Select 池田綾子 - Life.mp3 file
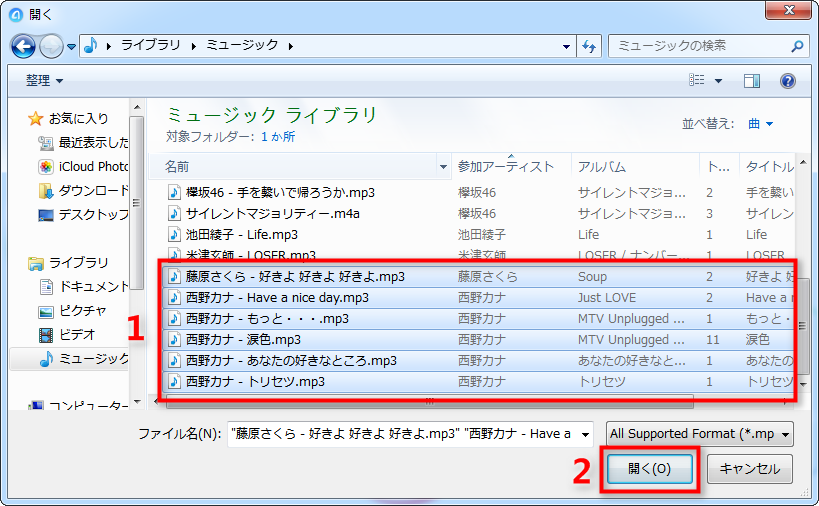Image resolution: width=819 pixels, height=506 pixels. pos(242,234)
